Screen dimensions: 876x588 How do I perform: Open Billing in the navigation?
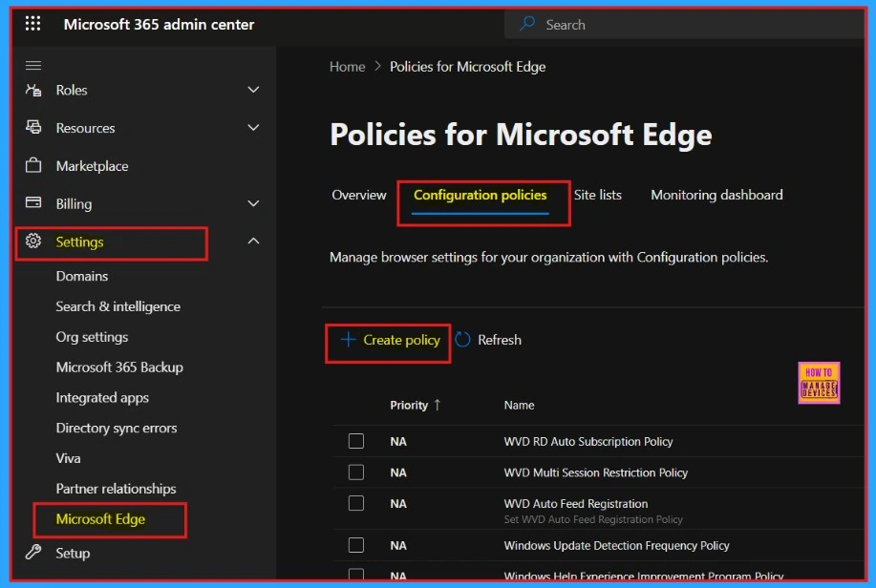pos(74,204)
